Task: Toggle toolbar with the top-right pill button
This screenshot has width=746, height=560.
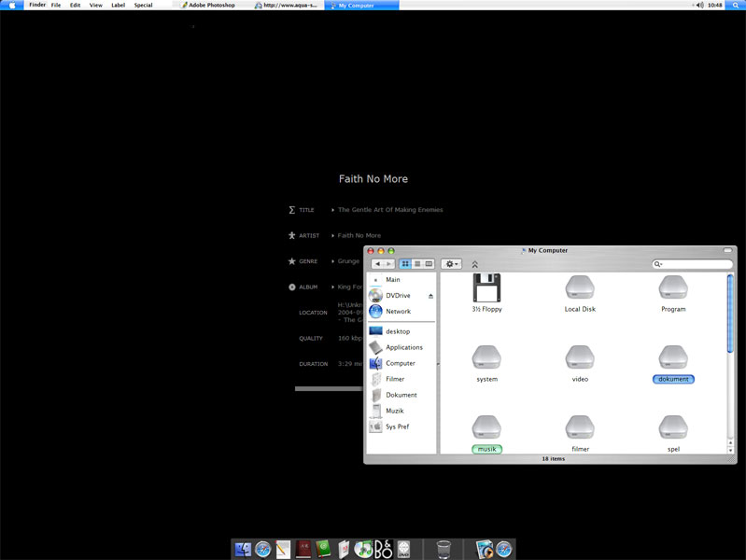Action: pyautogui.click(x=727, y=250)
